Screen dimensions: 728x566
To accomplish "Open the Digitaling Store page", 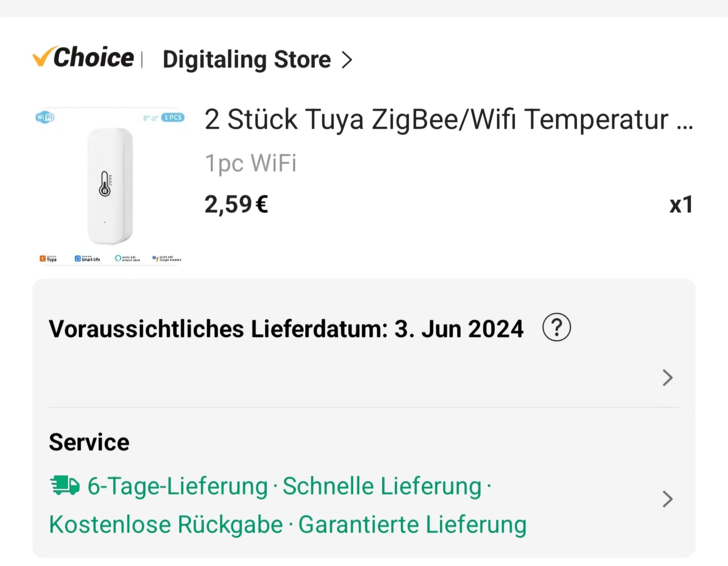I will [x=246, y=60].
